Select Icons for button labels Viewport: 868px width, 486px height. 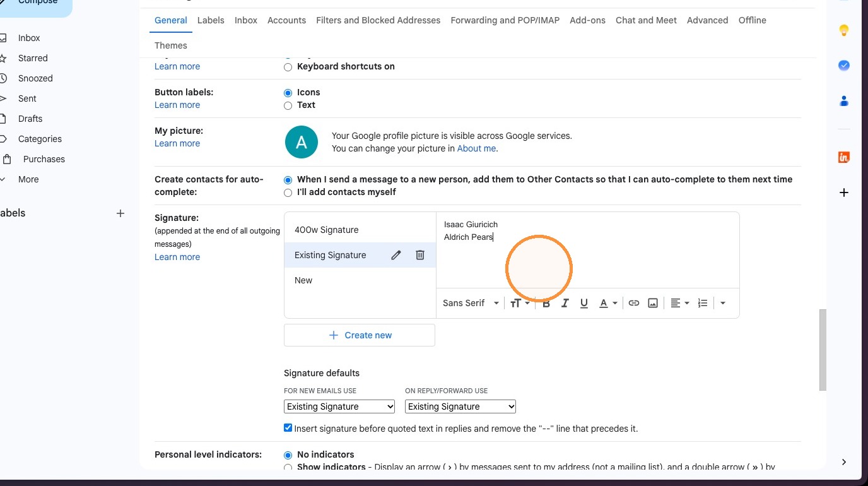tap(288, 93)
